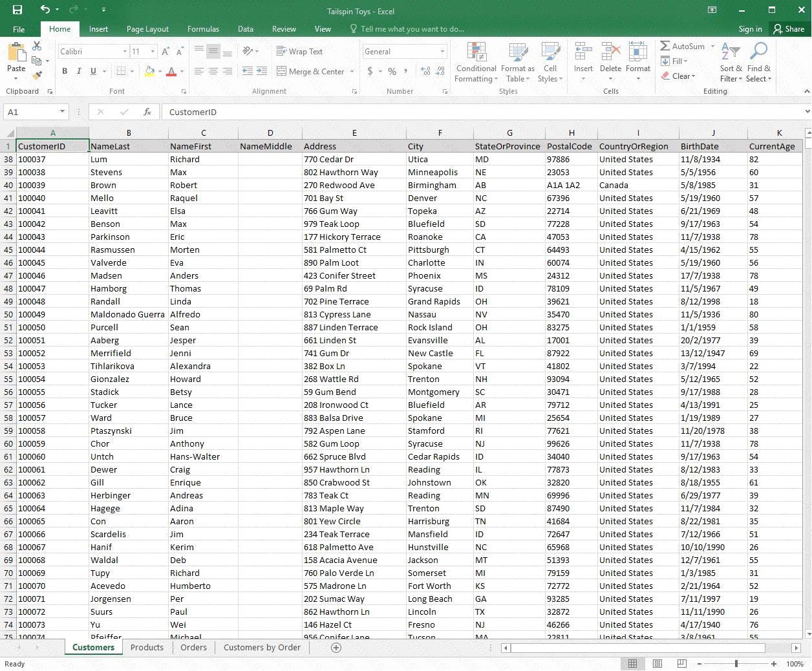Increase decimal places
This screenshot has height=671, width=812.
(x=425, y=71)
